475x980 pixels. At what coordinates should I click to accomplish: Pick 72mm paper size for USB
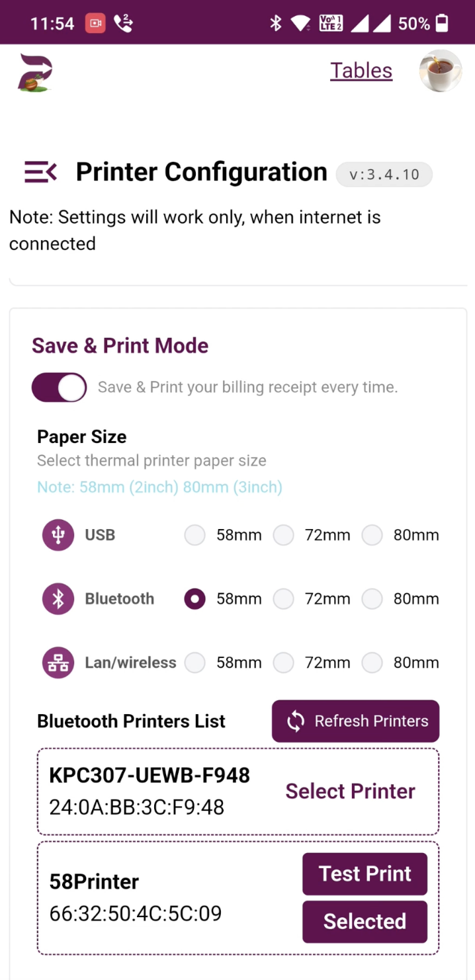click(283, 535)
